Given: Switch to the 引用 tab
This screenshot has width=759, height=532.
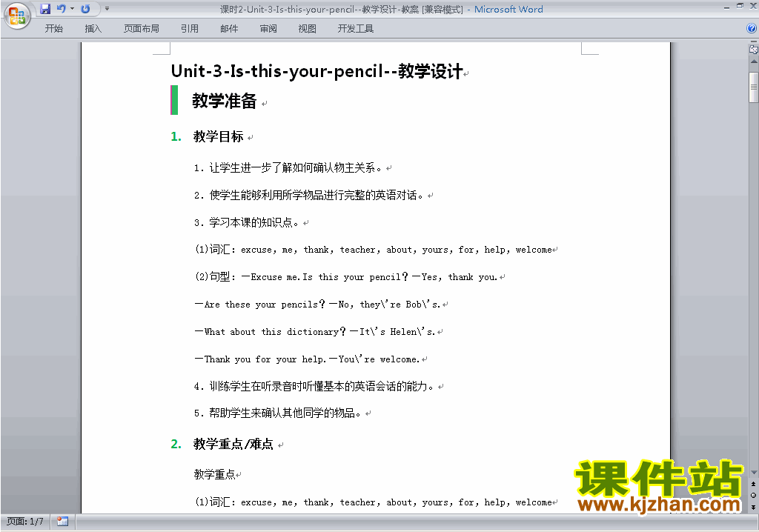Looking at the screenshot, I should [x=190, y=29].
